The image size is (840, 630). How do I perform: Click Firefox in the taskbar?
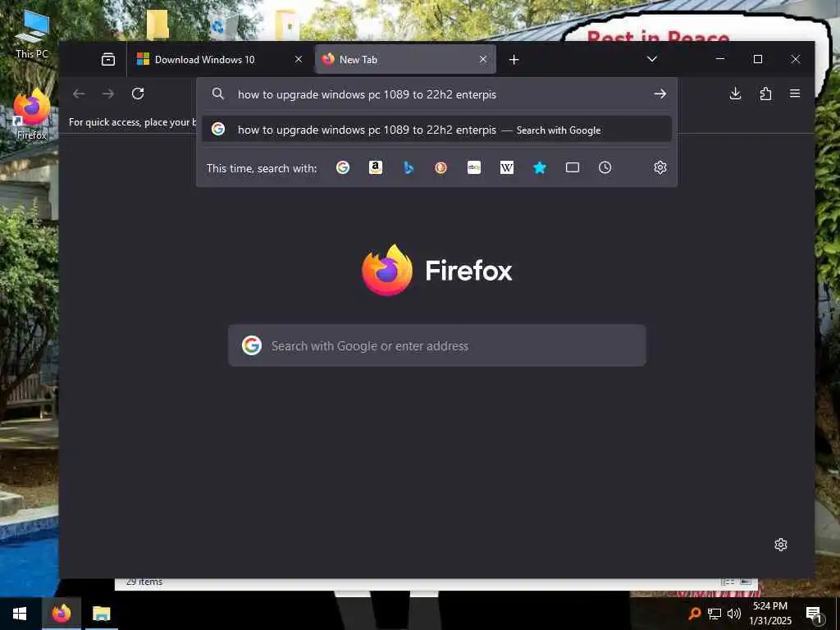61,614
